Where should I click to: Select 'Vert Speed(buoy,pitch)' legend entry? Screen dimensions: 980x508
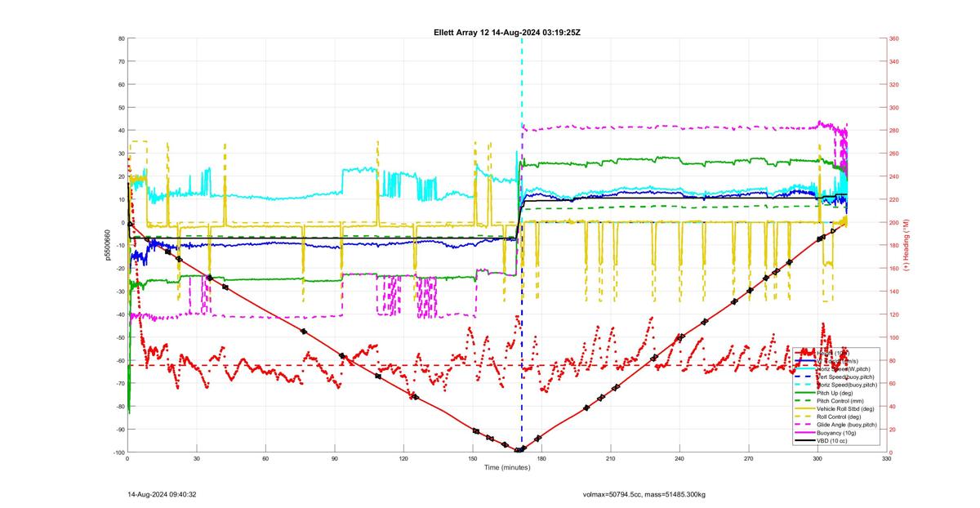(845, 377)
